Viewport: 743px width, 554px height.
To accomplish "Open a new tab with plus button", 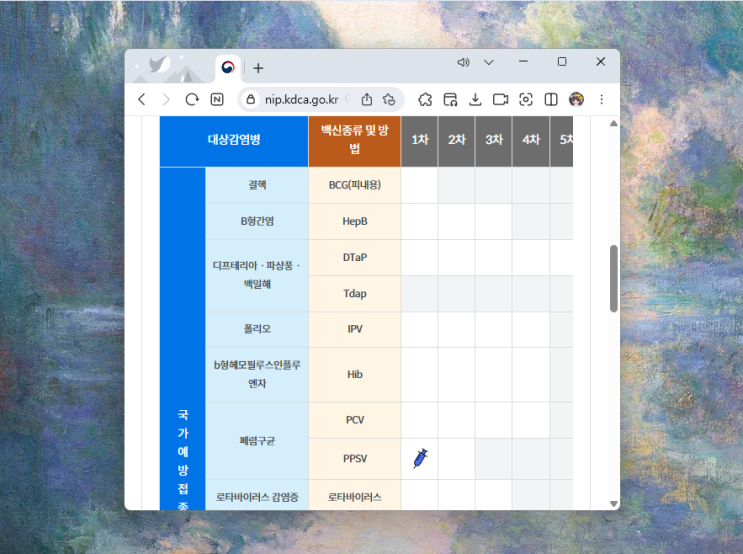I will (258, 68).
